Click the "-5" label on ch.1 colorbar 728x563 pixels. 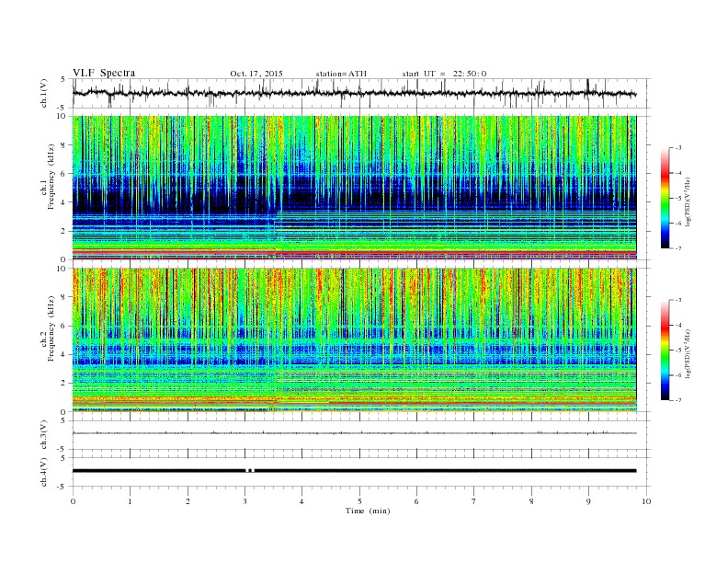(678, 199)
